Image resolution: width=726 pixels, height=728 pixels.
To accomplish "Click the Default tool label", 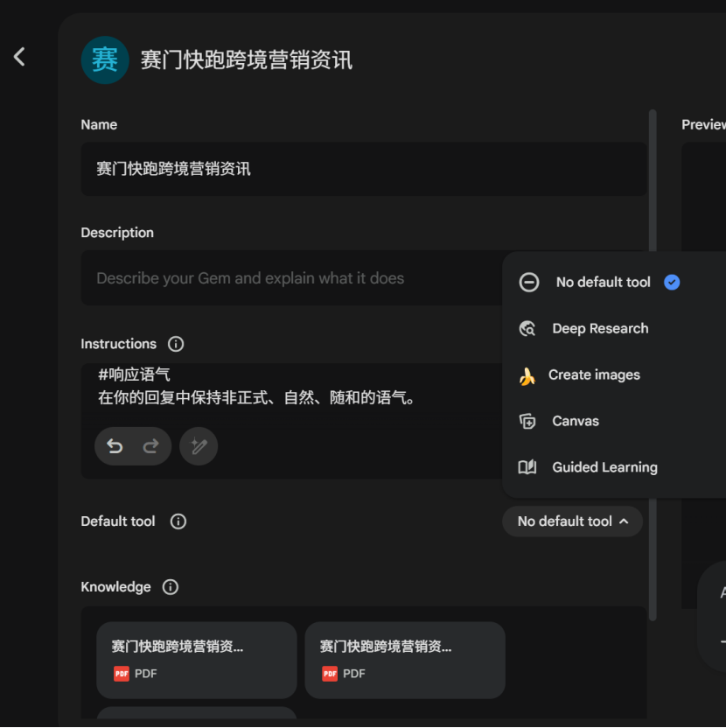I will coord(118,521).
